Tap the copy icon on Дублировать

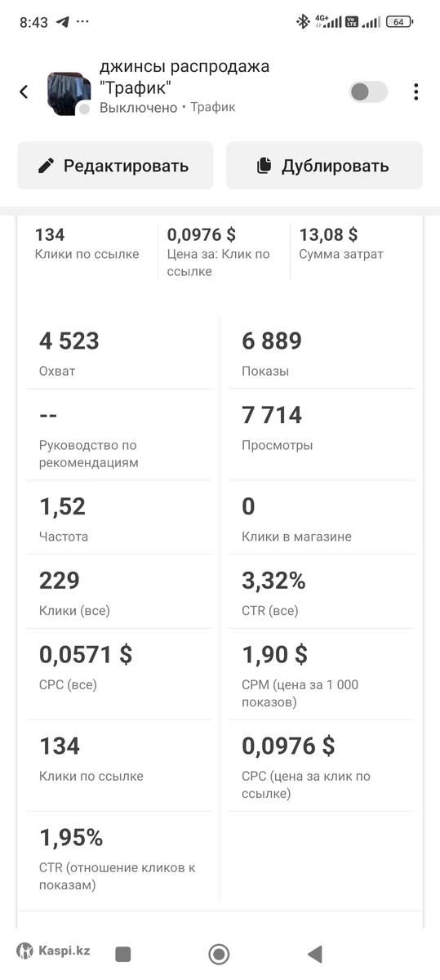[264, 166]
